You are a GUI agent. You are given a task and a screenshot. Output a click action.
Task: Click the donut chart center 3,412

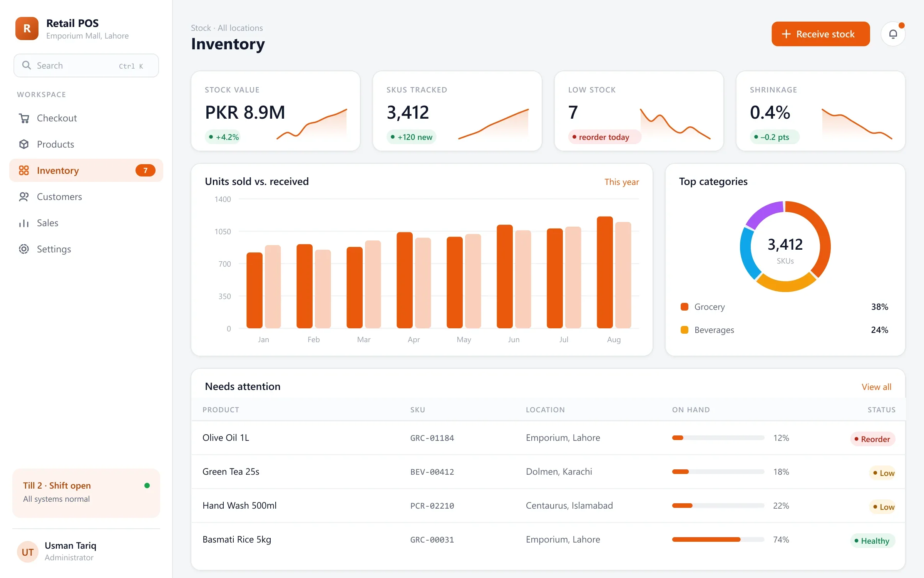785,244
